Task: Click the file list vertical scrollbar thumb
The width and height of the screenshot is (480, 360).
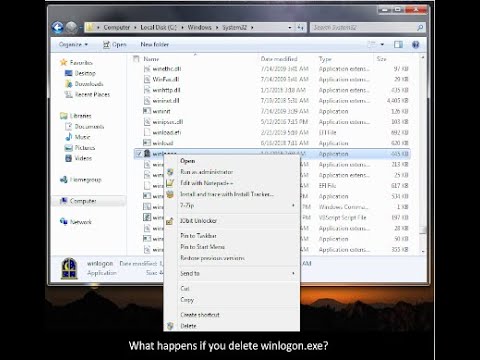Action: [x=423, y=230]
